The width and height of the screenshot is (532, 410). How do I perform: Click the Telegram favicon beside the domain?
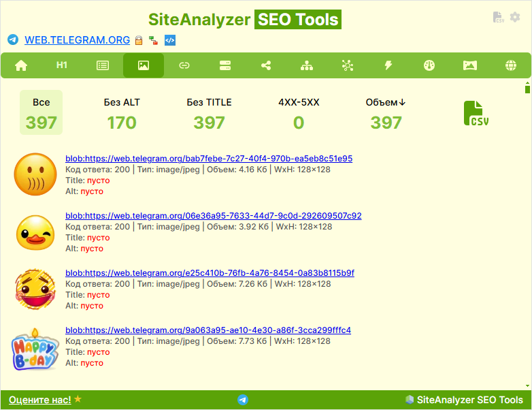[13, 40]
